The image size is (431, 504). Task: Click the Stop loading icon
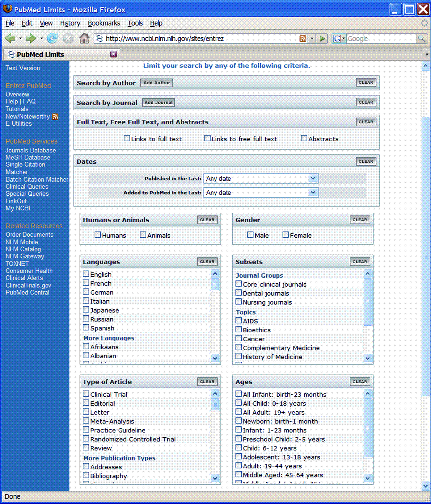(68, 39)
